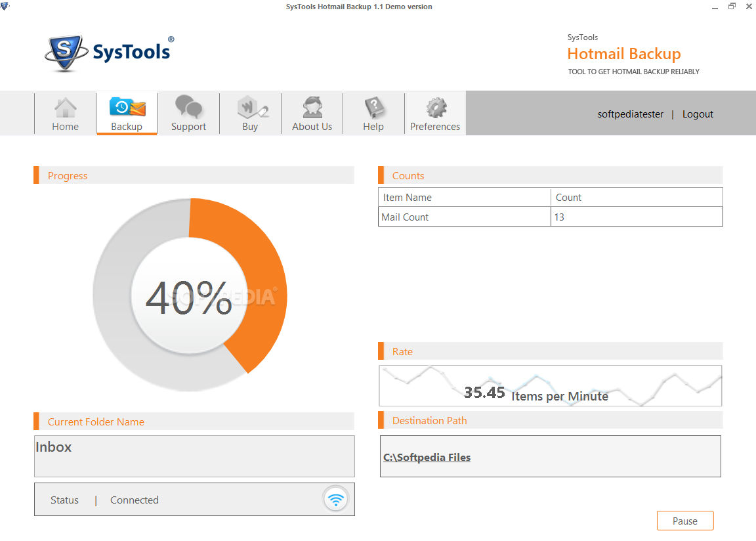Click the About Us person icon
The image size is (756, 541).
click(x=312, y=107)
